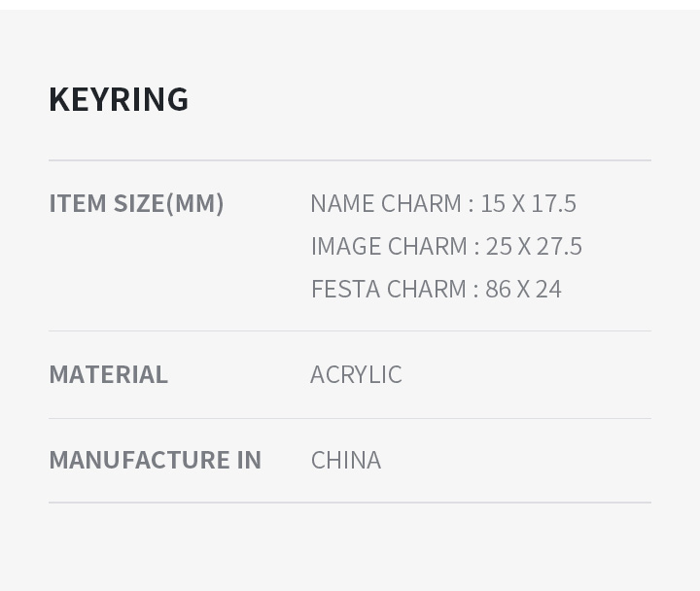
Task: Select the ITEM SIZE(MM) label
Action: point(136,203)
